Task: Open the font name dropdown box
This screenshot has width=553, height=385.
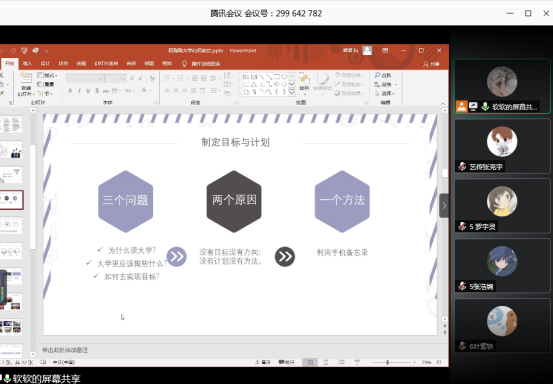Action: click(x=85, y=78)
